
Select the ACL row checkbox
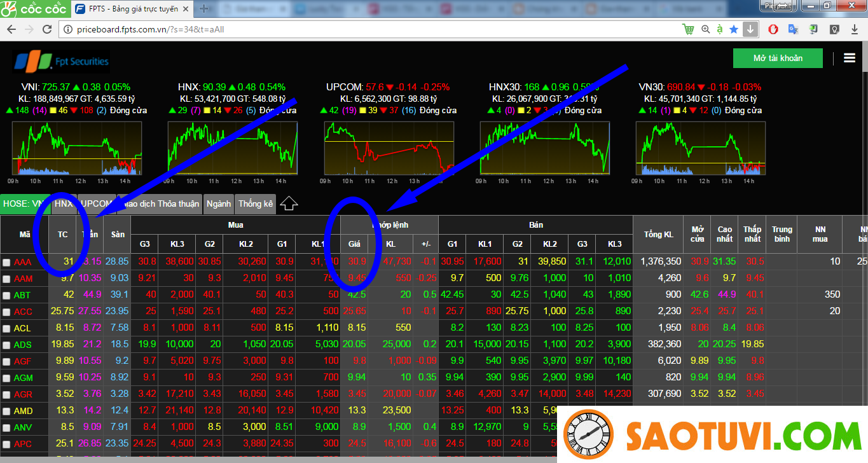pos(6,328)
